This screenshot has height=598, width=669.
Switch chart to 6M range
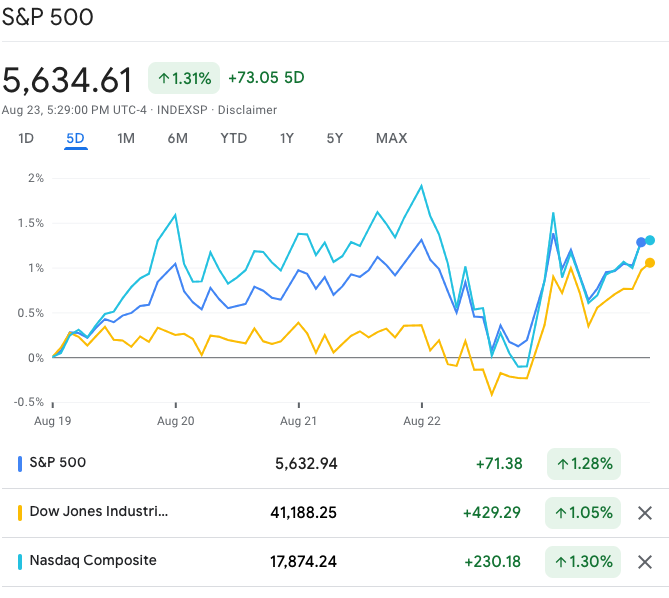click(x=177, y=138)
